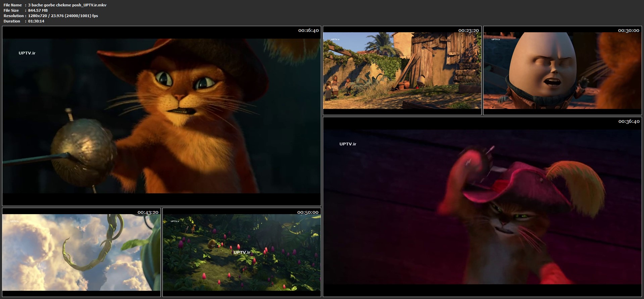Open the thumbnail stamped 00:50:00
This screenshot has height=299, width=644.
(x=242, y=252)
